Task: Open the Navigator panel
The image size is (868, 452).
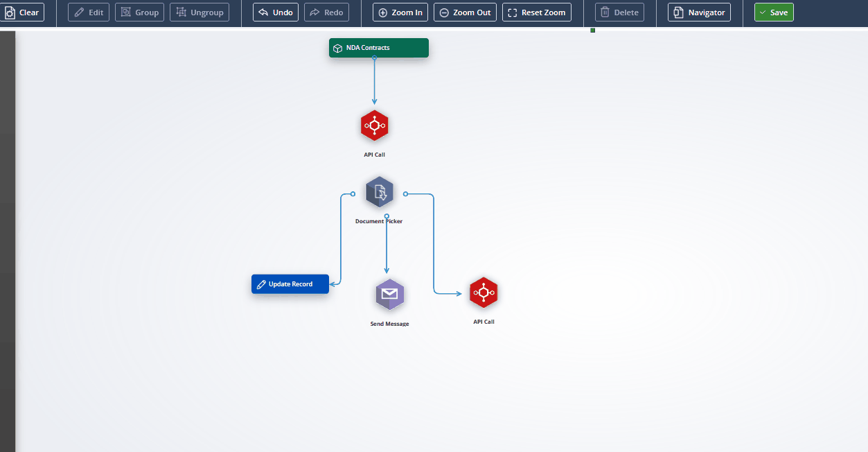Action: pos(699,12)
